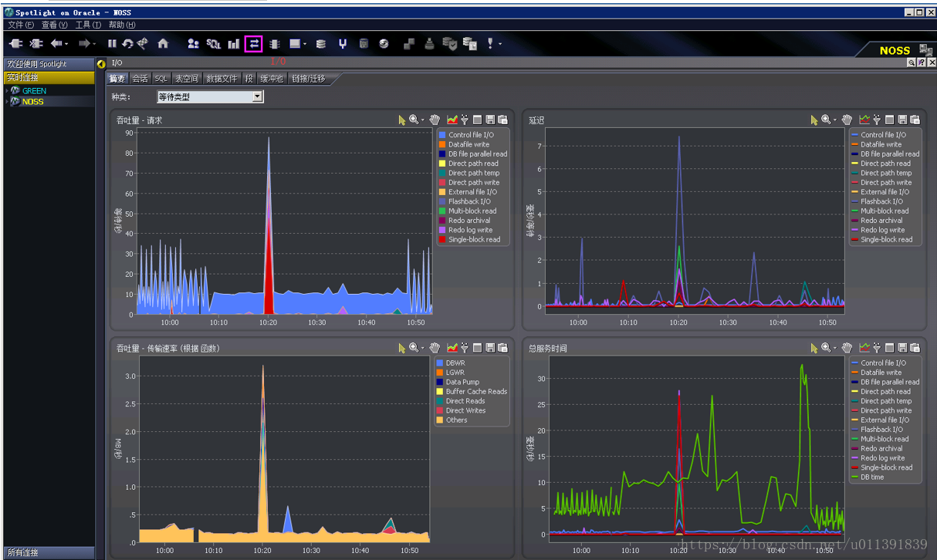Image resolution: width=937 pixels, height=560 pixels.
Task: Open the I/O double-arrow toolbar icon
Action: point(253,44)
